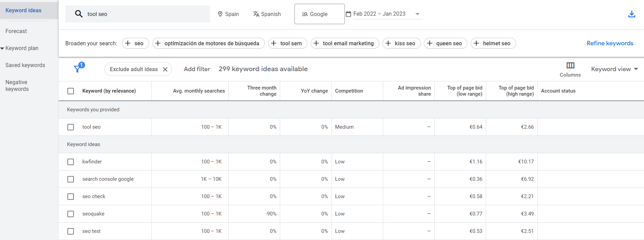Open the date range dropdown arrow
The height and width of the screenshot is (240, 644).
(417, 14)
